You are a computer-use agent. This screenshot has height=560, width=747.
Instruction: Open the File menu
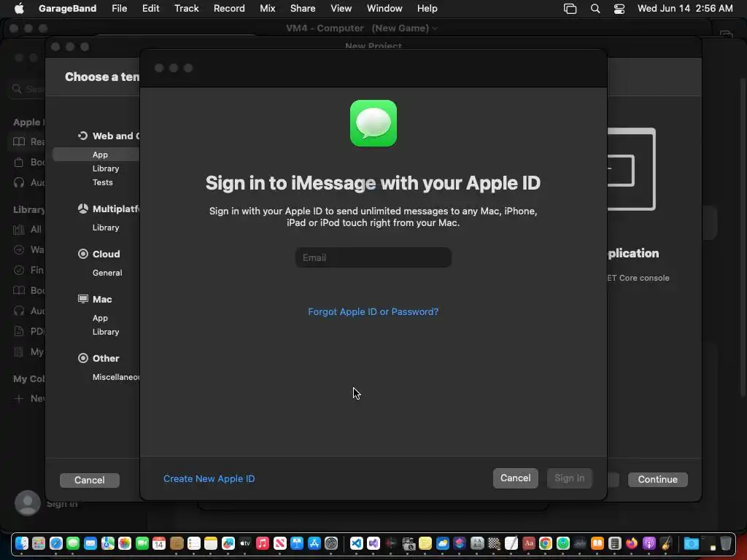pyautogui.click(x=119, y=8)
